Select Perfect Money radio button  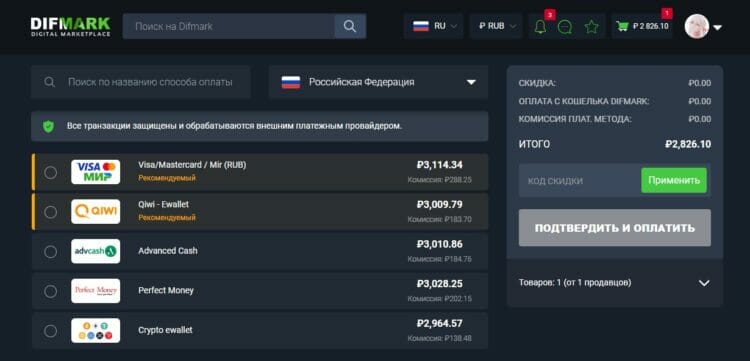point(50,291)
